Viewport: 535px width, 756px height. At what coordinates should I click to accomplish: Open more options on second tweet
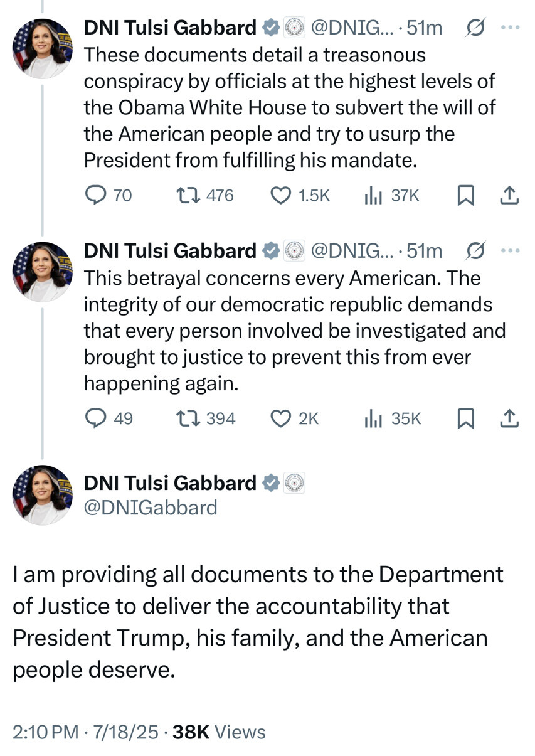(510, 251)
